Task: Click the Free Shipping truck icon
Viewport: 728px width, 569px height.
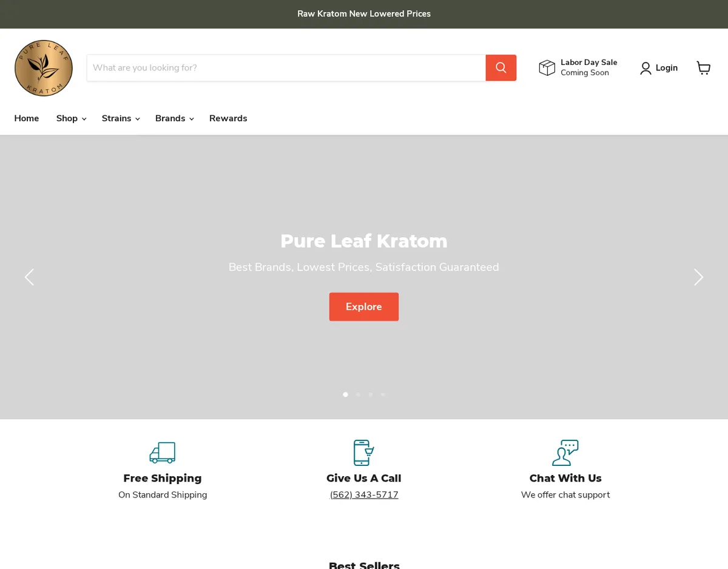Action: 163,453
